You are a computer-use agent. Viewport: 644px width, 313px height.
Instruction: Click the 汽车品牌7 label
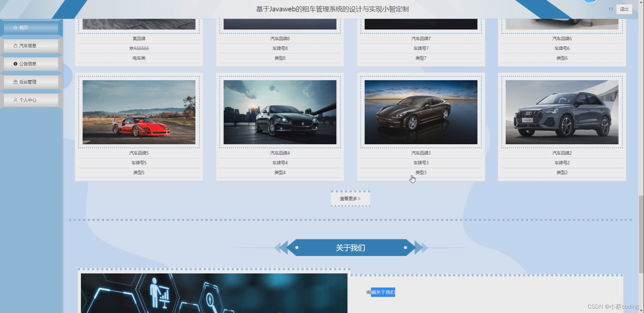[421, 39]
